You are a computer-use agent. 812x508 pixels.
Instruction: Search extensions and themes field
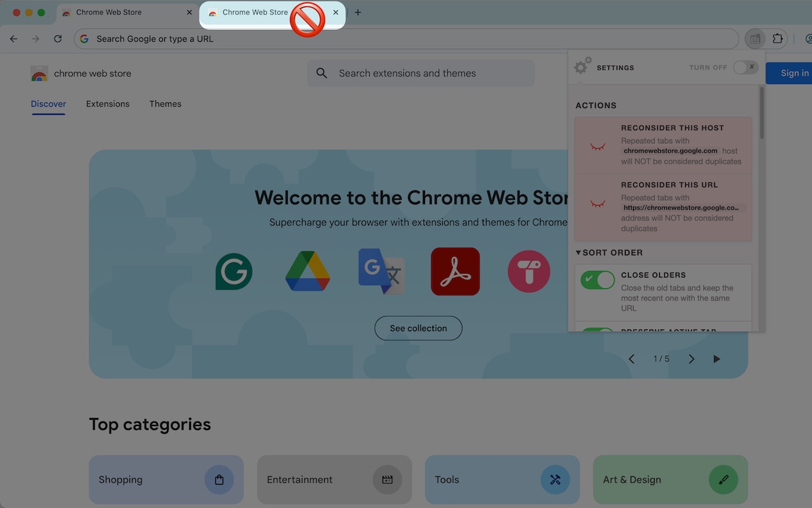[421, 74]
